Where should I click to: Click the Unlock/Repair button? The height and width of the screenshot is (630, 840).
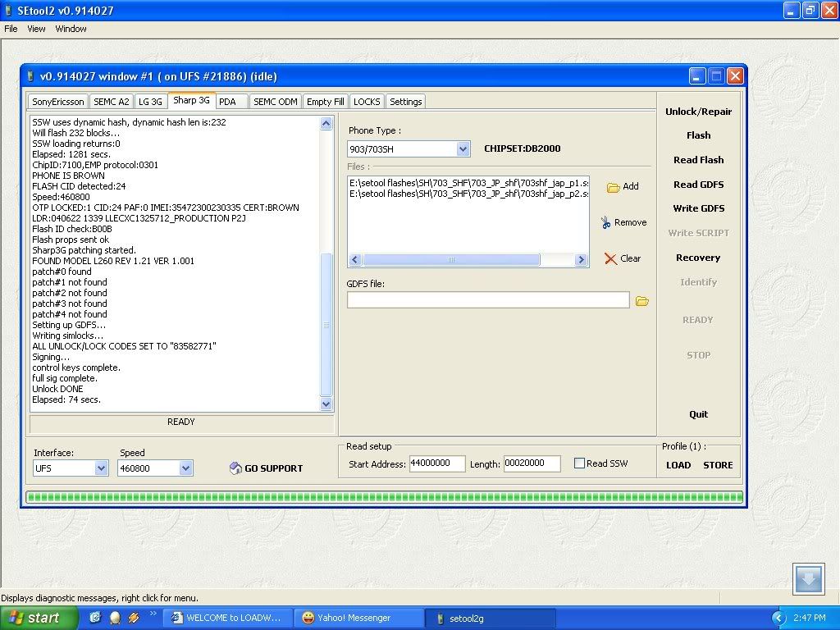coord(698,112)
